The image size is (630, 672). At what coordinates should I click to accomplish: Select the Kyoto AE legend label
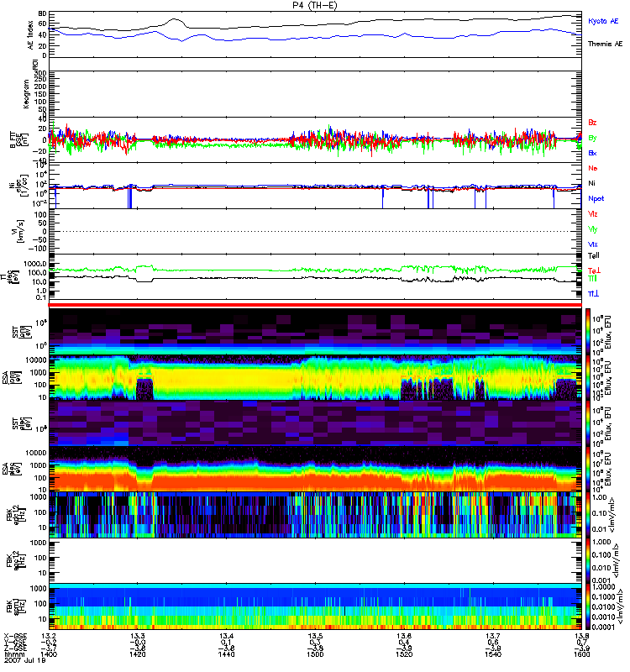[603, 21]
